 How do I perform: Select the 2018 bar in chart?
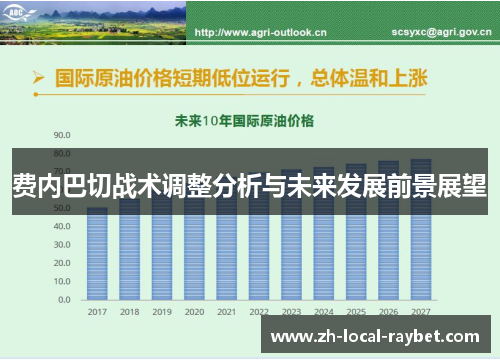[129, 249]
